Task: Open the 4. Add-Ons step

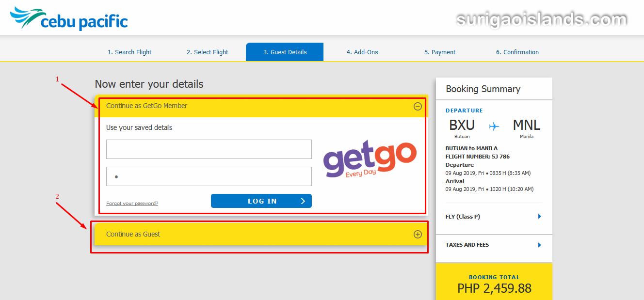Action: [x=362, y=52]
